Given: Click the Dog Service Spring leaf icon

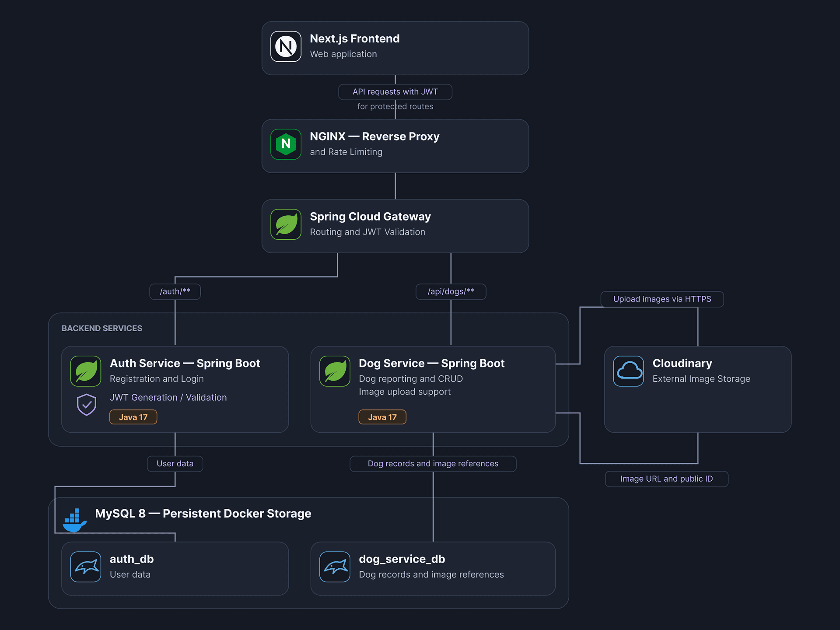Looking at the screenshot, I should tap(335, 371).
